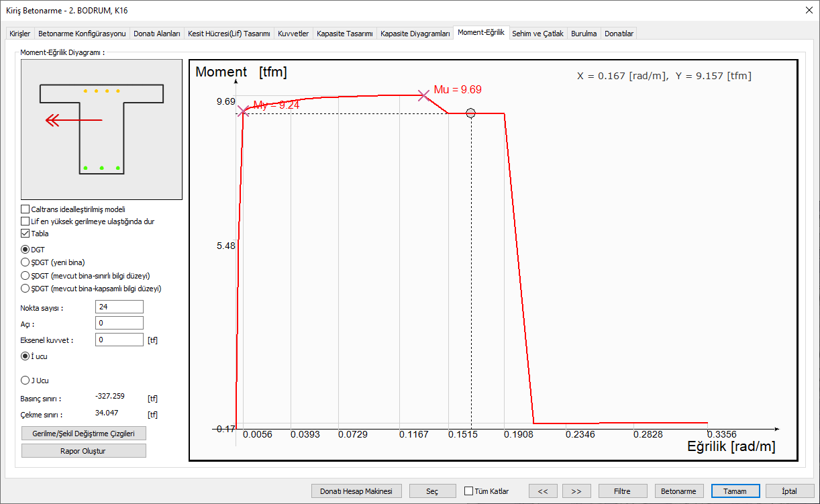Click the 0.1908 curvature axis label
This screenshot has height=504, width=820.
517,434
